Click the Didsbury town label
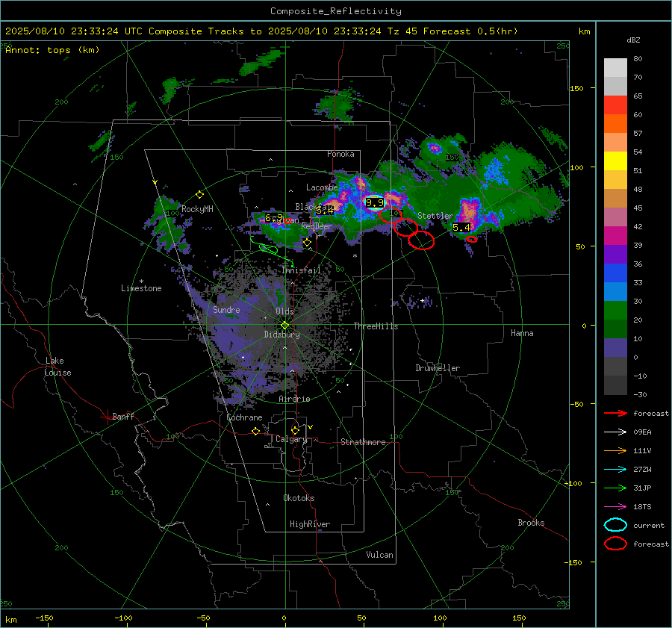Image resolution: width=672 pixels, height=628 pixels. point(281,335)
